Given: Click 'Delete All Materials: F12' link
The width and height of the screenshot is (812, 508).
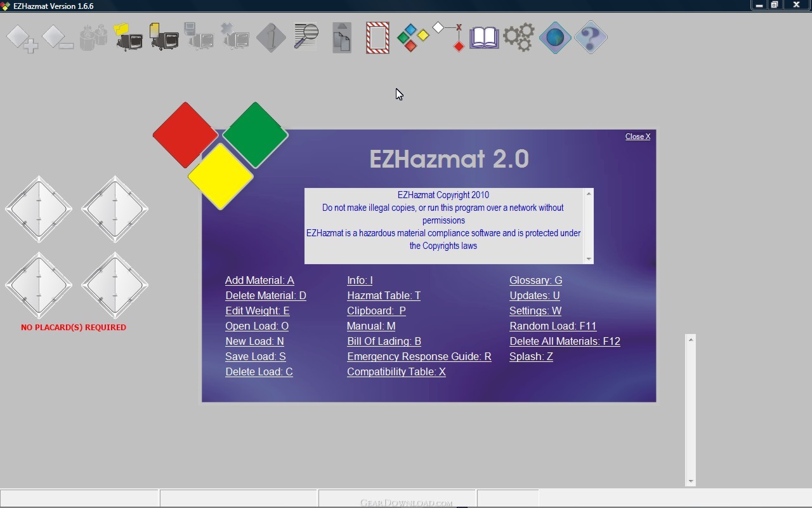Looking at the screenshot, I should coord(565,341).
